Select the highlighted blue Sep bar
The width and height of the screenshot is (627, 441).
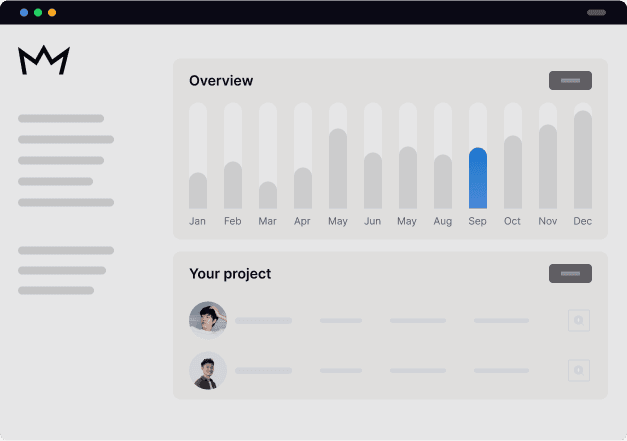(478, 178)
